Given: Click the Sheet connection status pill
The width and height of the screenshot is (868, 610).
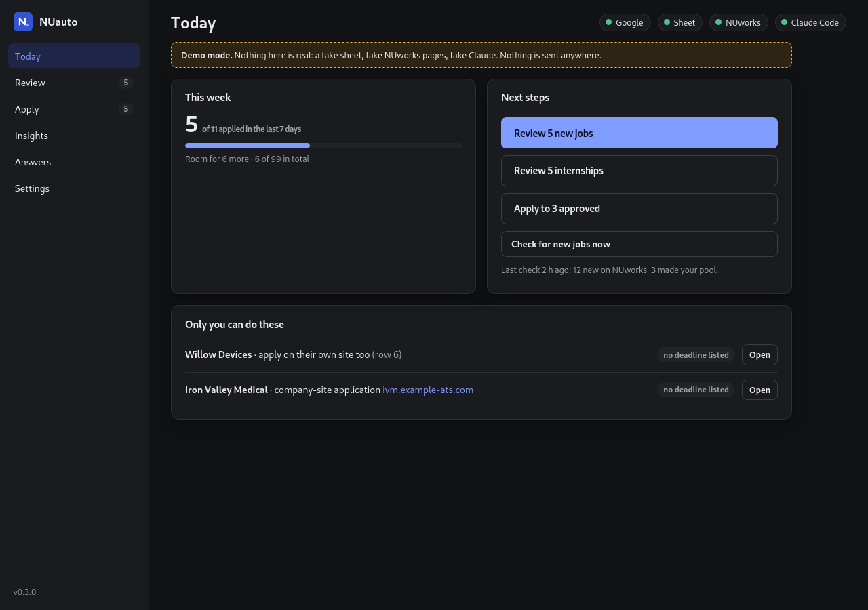Looking at the screenshot, I should (679, 22).
